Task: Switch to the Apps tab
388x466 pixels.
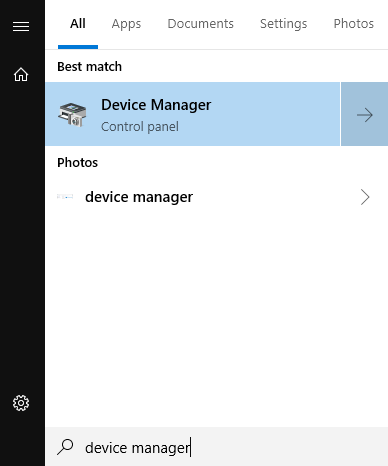Action: (x=126, y=24)
